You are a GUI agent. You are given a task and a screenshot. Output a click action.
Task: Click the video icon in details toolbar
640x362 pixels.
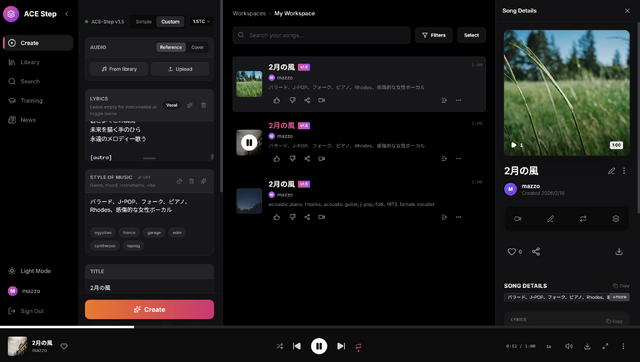pyautogui.click(x=518, y=219)
